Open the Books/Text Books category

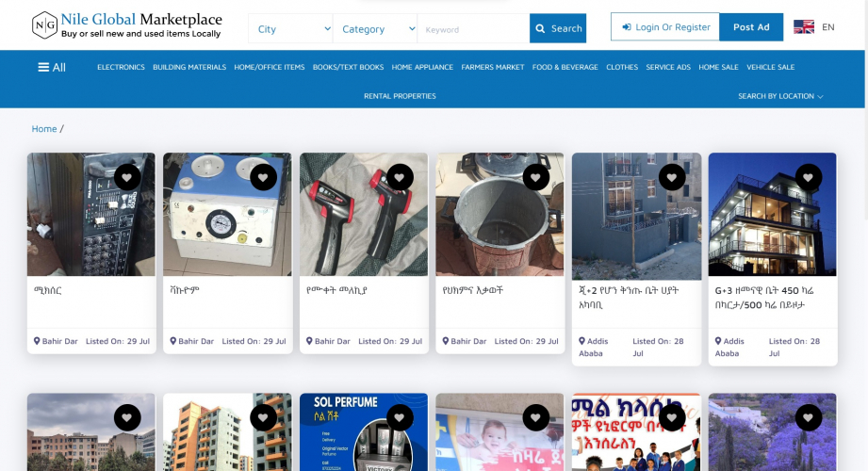pyautogui.click(x=348, y=67)
